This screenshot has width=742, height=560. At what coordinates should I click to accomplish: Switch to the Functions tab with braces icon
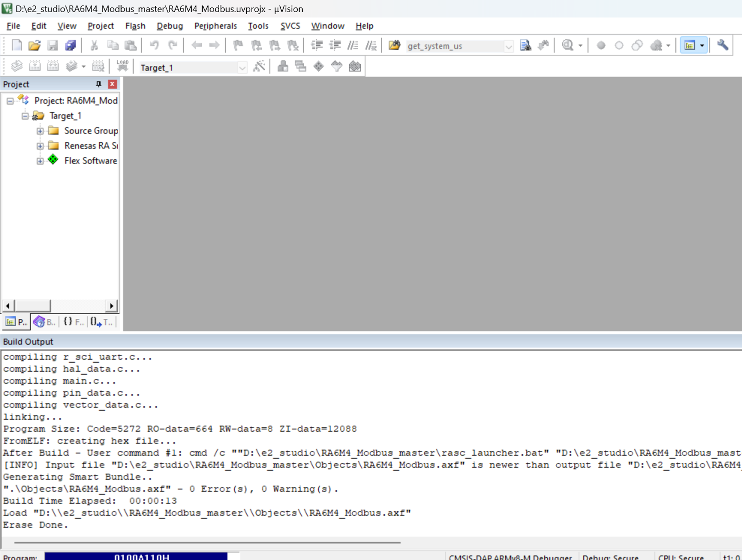point(74,322)
